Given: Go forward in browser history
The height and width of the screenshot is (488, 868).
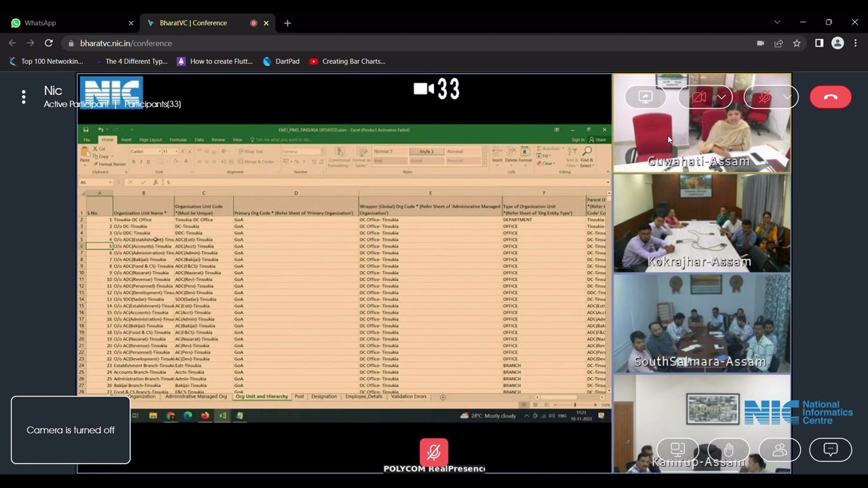Looking at the screenshot, I should (x=31, y=43).
